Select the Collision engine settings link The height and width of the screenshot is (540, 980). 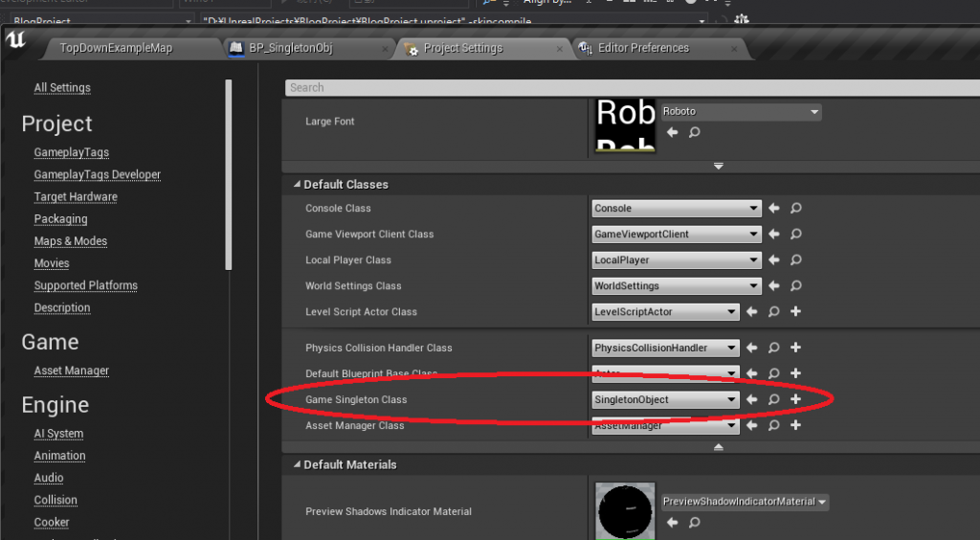point(56,500)
